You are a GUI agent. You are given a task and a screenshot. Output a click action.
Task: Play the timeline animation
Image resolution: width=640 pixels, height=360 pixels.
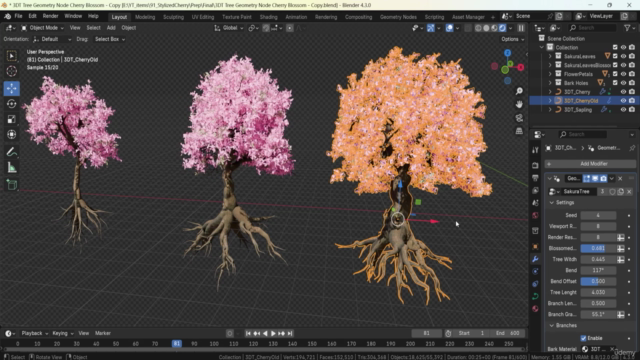click(x=273, y=333)
